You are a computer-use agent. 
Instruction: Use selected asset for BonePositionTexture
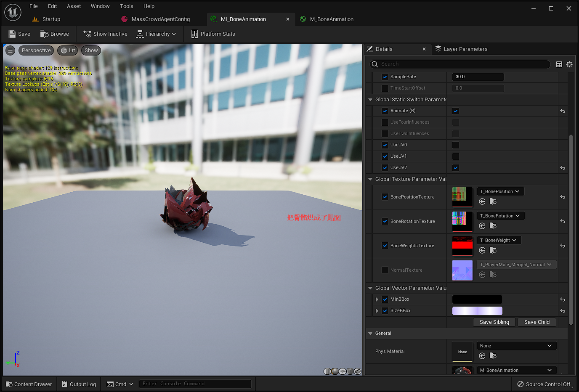pyautogui.click(x=482, y=202)
